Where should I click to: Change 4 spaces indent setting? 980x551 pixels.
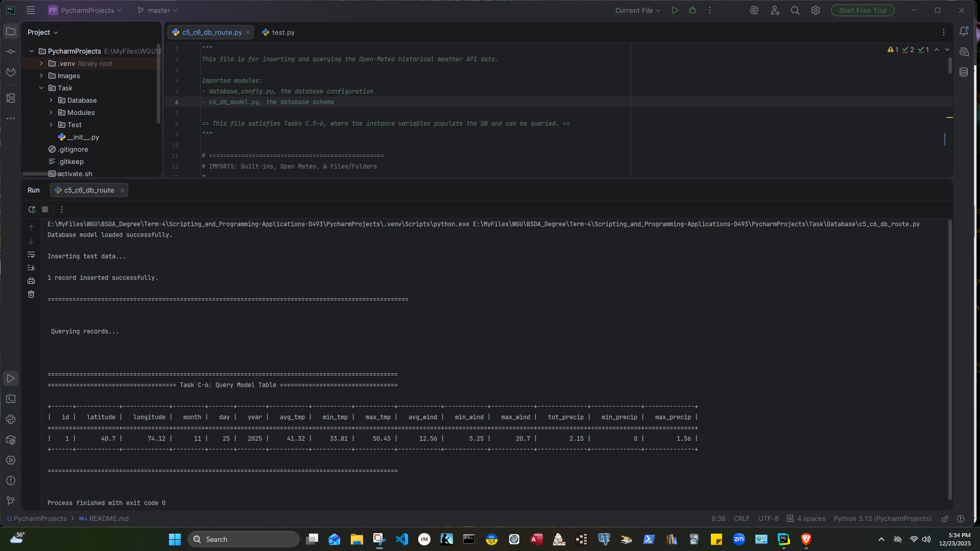(x=806, y=518)
